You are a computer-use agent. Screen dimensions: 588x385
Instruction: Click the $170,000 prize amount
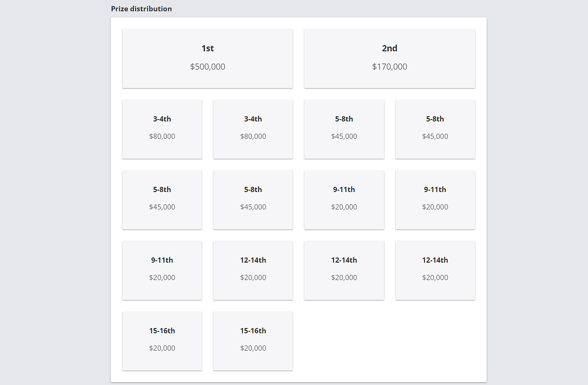click(x=390, y=67)
